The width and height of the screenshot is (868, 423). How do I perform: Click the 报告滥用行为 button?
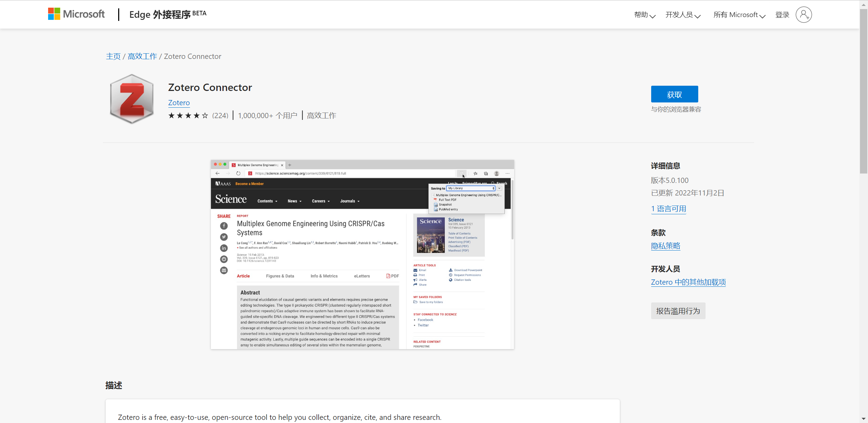678,311
